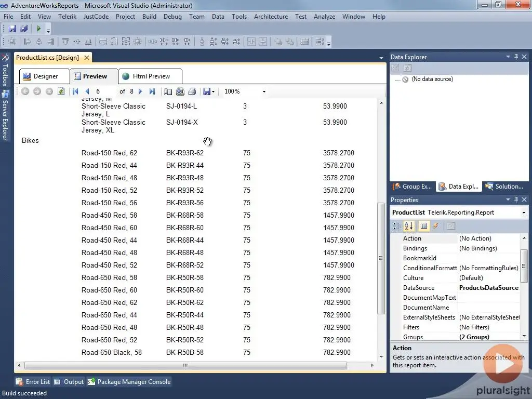Click the Save All icon
The height and width of the screenshot is (399, 532).
(24, 29)
